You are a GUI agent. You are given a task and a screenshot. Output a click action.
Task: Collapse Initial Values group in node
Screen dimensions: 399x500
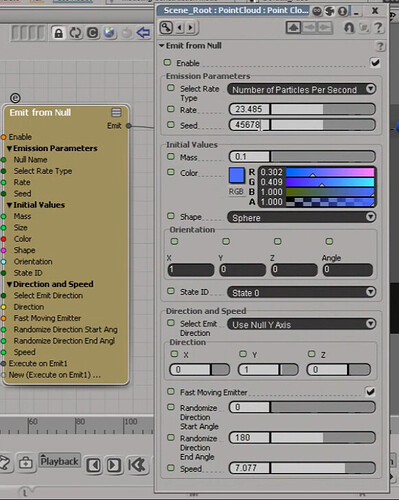tap(10, 205)
